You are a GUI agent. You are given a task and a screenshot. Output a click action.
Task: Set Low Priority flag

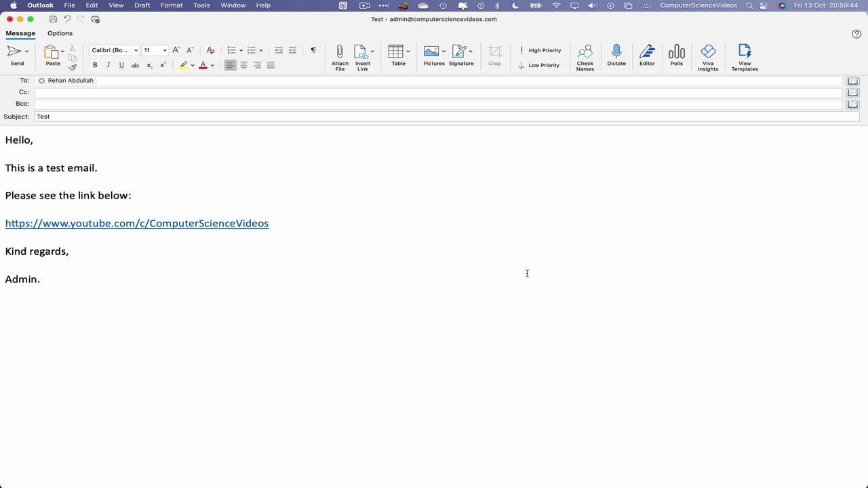coord(539,65)
